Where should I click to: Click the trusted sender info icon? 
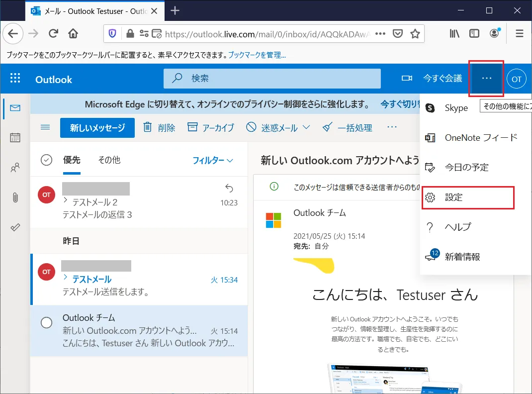pos(274,187)
